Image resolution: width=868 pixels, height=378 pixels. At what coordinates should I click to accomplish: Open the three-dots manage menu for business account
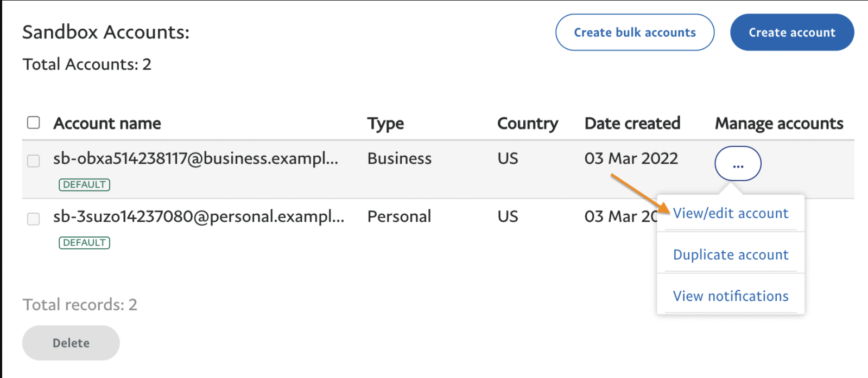738,164
